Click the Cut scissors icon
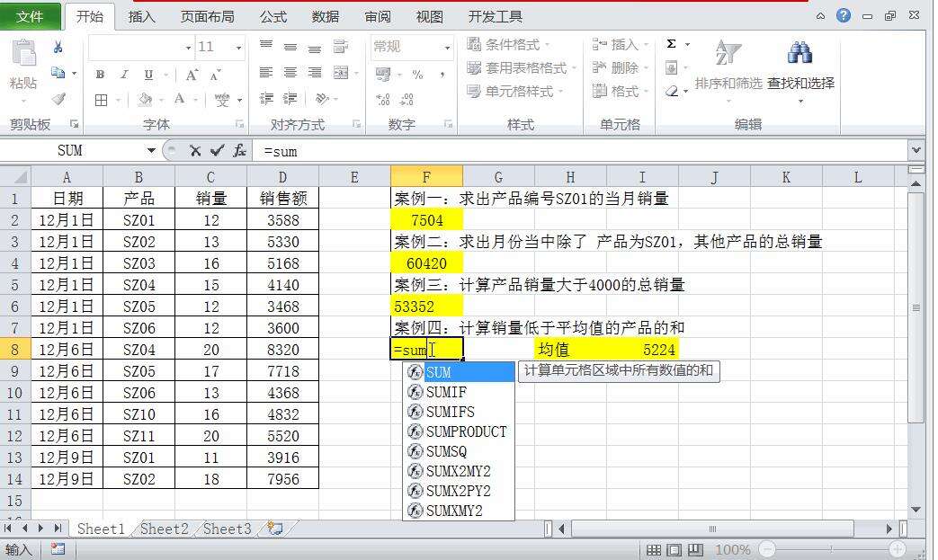This screenshot has width=938, height=560. point(58,48)
